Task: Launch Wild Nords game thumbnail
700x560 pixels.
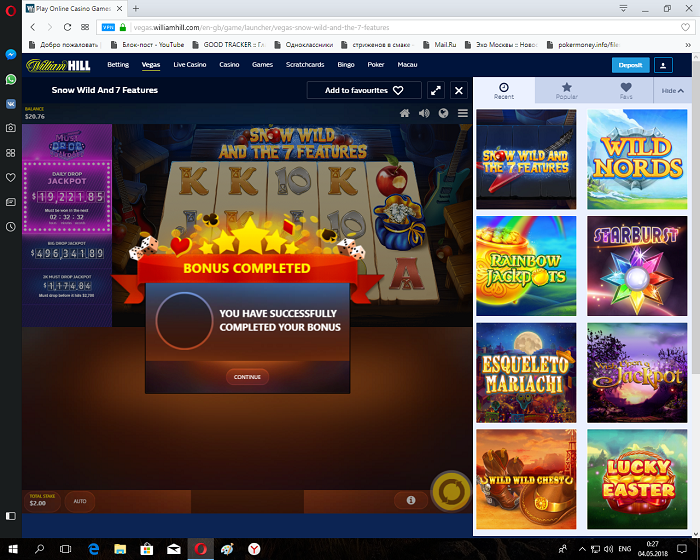Action: [x=637, y=159]
